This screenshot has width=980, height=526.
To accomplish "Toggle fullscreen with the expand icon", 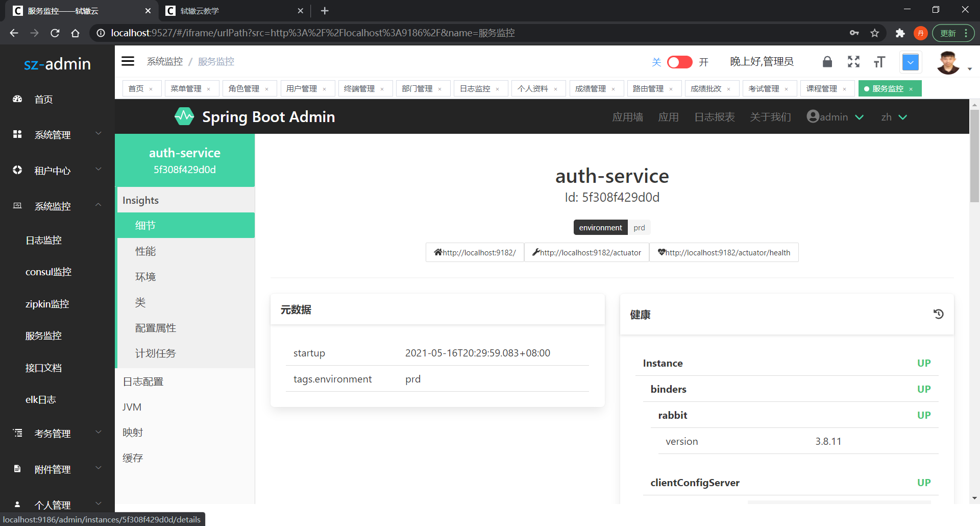I will click(x=853, y=62).
